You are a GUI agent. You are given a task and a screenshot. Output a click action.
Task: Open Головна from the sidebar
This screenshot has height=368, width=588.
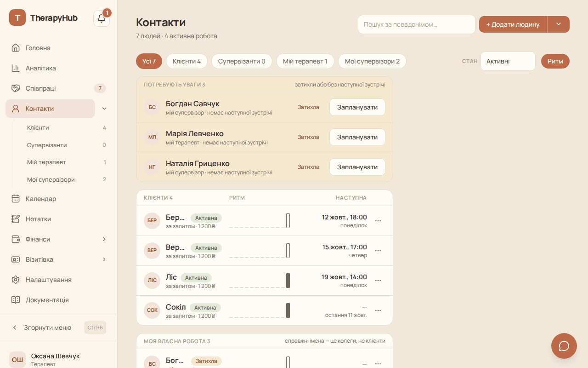pyautogui.click(x=58, y=48)
